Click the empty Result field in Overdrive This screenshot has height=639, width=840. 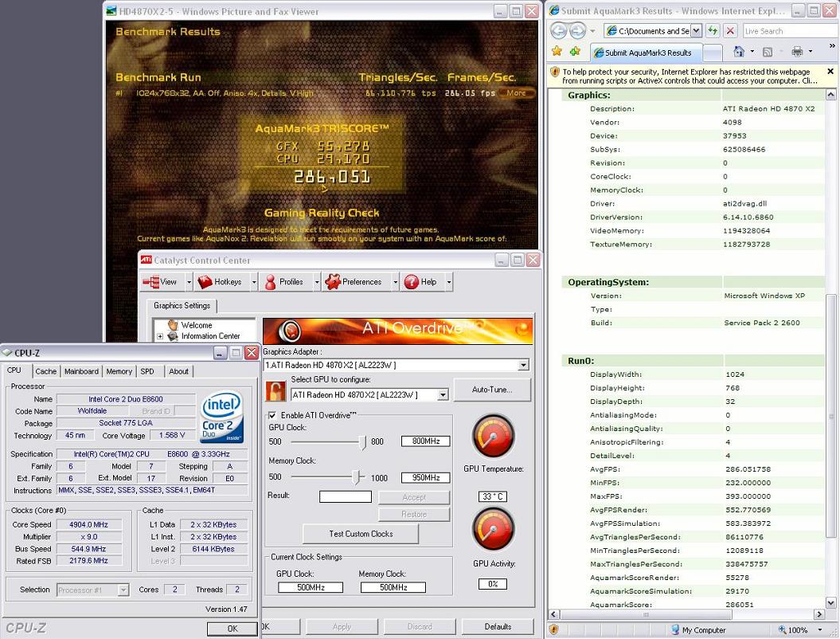pyautogui.click(x=345, y=496)
